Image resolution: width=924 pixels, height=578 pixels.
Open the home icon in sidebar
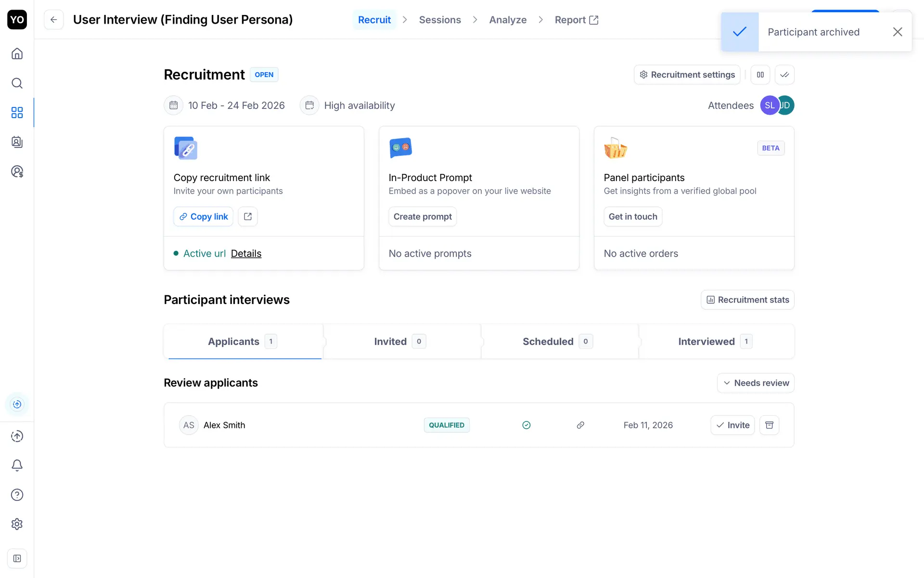(17, 53)
